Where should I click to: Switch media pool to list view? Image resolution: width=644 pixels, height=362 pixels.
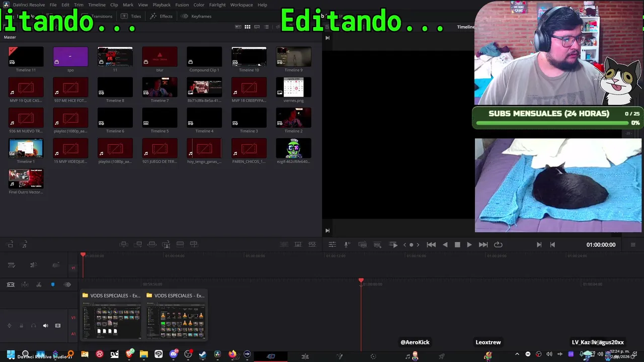pos(267,27)
